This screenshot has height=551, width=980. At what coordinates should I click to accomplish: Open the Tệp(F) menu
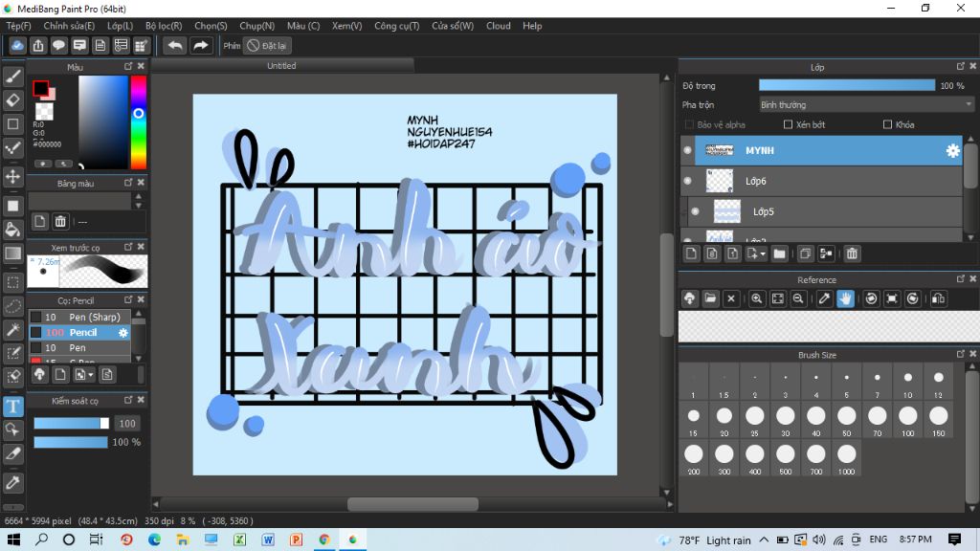tap(18, 26)
